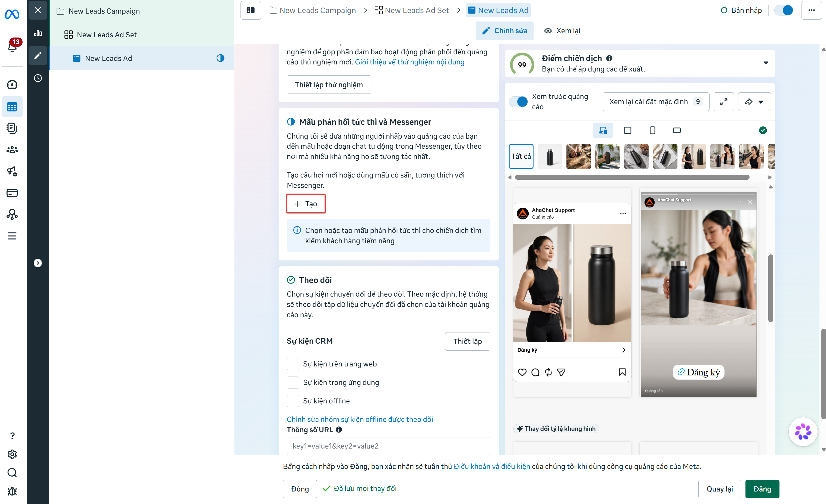
Task: Expand ad preview to fullscreen
Action: 724,101
